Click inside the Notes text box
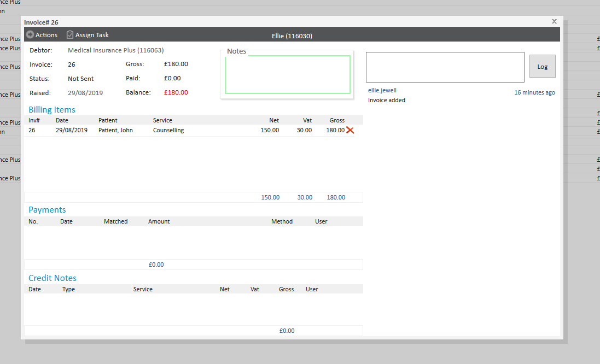Viewport: 600px width, 364px height. [x=287, y=75]
